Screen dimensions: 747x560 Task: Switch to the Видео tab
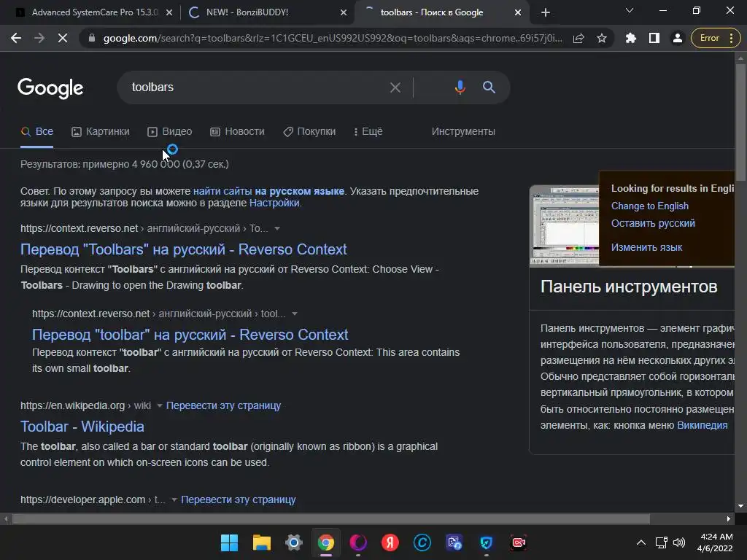pos(169,132)
